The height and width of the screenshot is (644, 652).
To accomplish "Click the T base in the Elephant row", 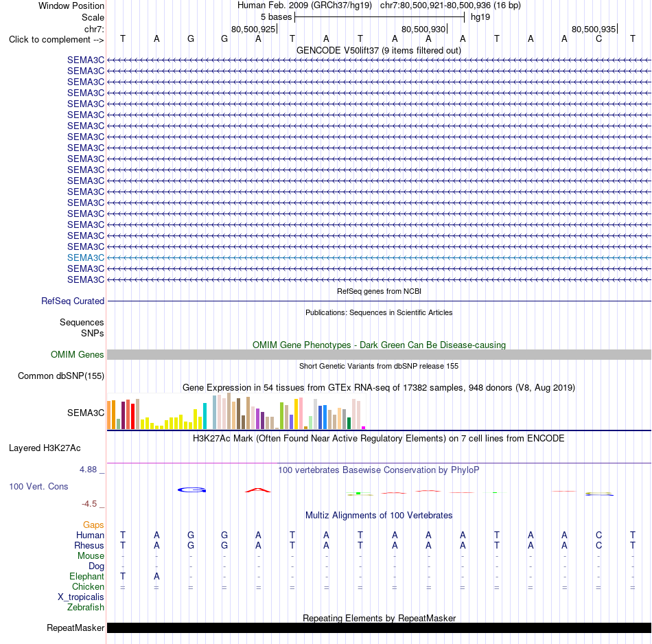I will [123, 576].
